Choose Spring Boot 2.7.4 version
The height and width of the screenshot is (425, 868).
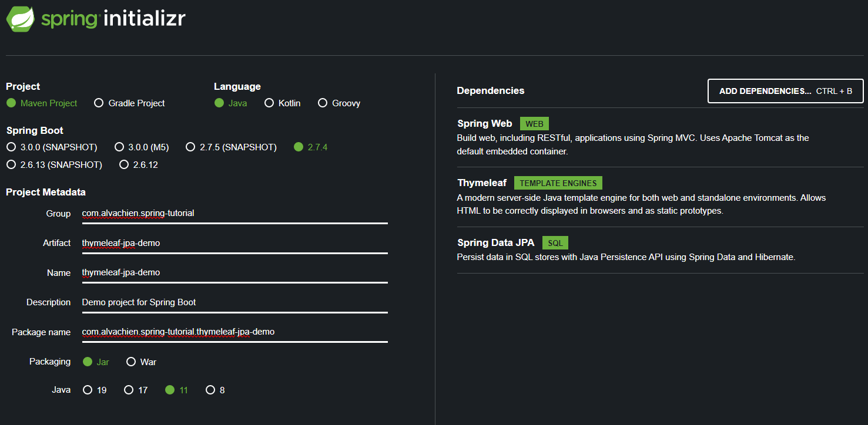311,147
